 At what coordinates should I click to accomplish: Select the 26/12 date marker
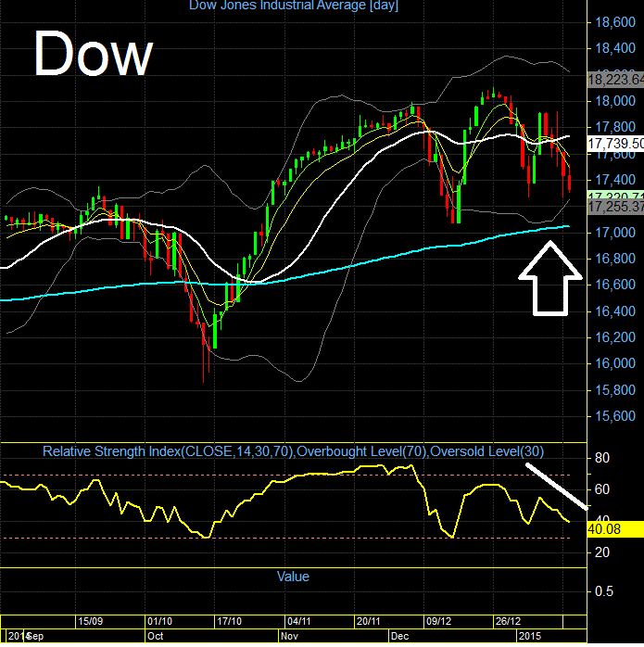click(x=508, y=621)
